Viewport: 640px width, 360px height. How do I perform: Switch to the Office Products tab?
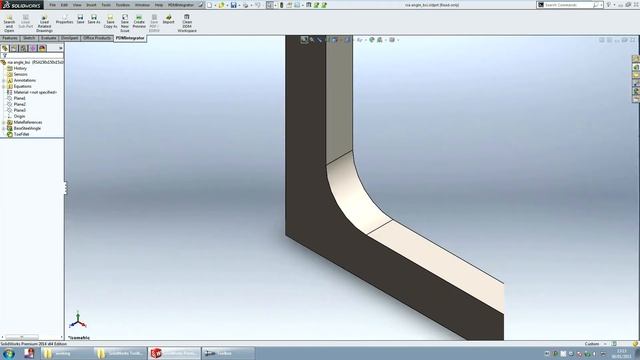97,38
